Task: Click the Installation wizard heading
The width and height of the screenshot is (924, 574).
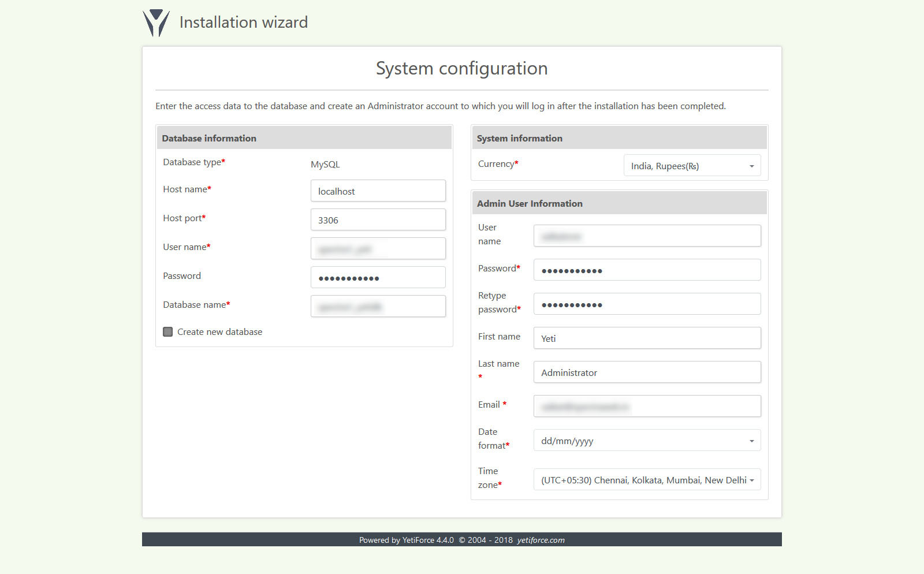Action: [x=244, y=22]
